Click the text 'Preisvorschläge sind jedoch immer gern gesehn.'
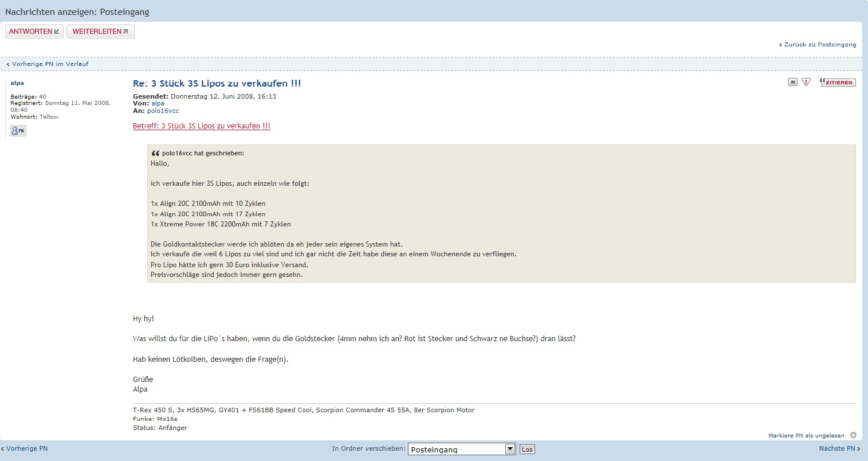Viewport: 868px width, 461px height. [226, 275]
